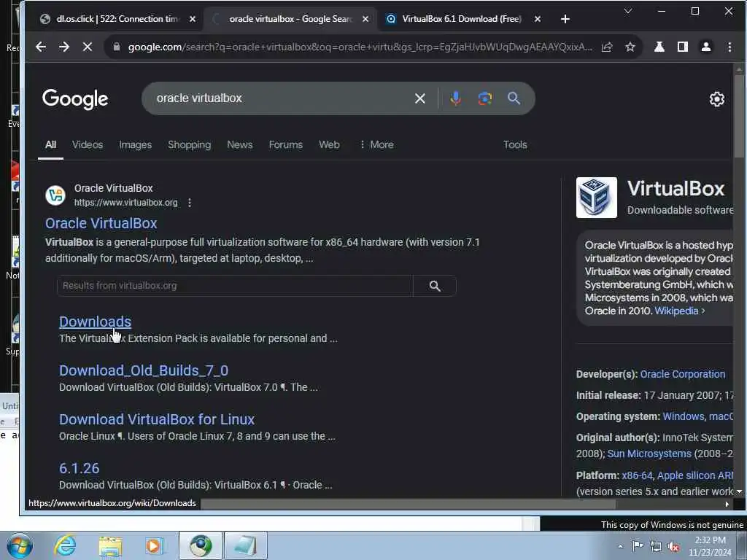Select the Shopping search filter

189,145
